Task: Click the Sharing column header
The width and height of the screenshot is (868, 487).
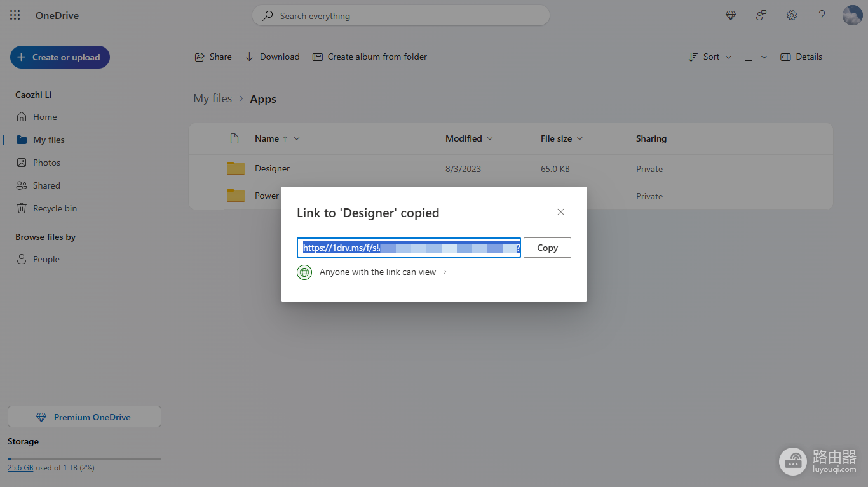Action: pos(651,138)
